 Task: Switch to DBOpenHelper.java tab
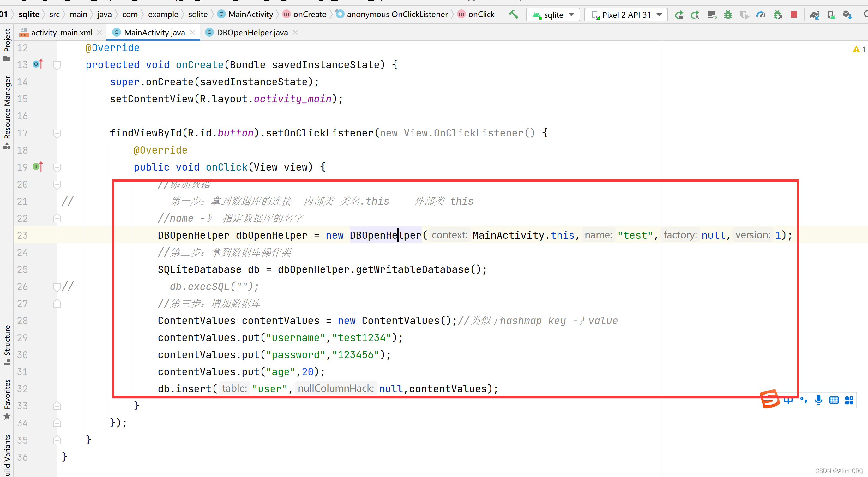(252, 33)
